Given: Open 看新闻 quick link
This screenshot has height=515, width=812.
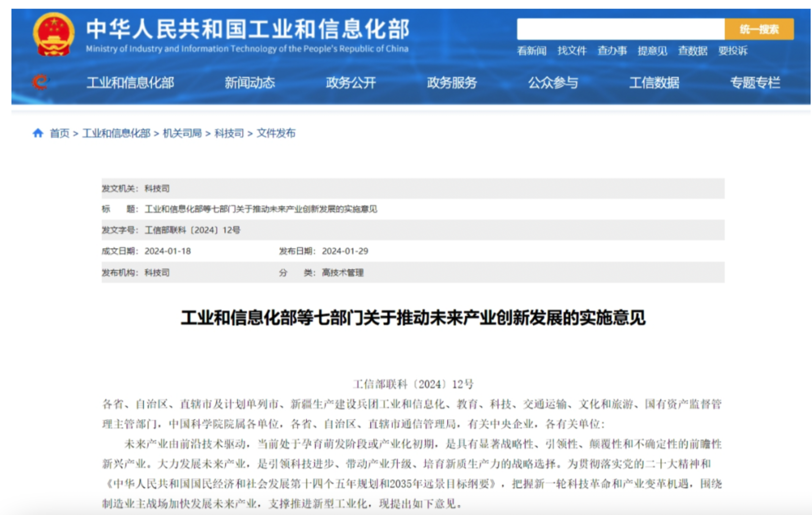Looking at the screenshot, I should [x=532, y=51].
